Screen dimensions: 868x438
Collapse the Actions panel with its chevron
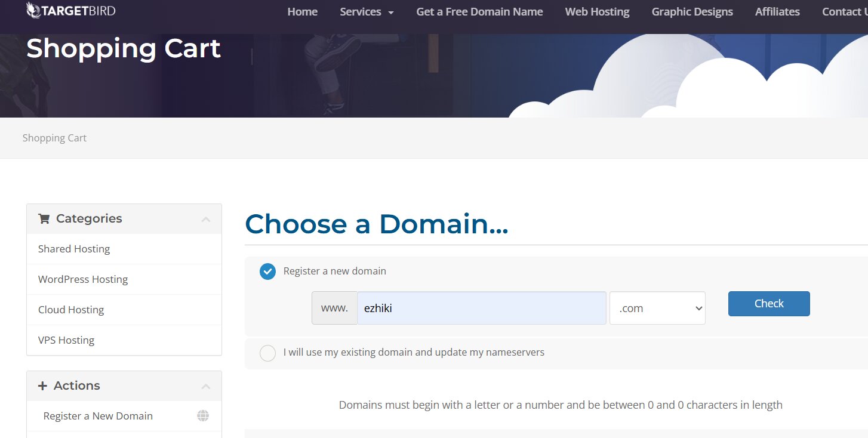[206, 387]
